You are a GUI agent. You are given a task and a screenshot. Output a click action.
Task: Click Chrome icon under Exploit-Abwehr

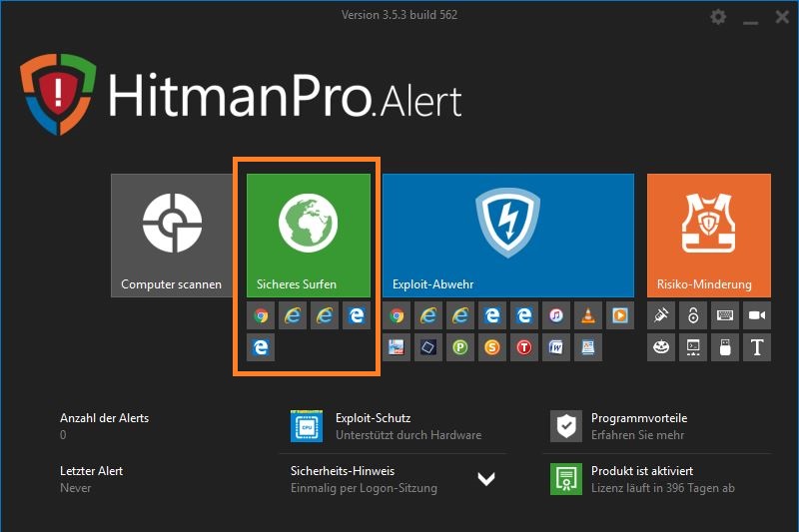(397, 315)
